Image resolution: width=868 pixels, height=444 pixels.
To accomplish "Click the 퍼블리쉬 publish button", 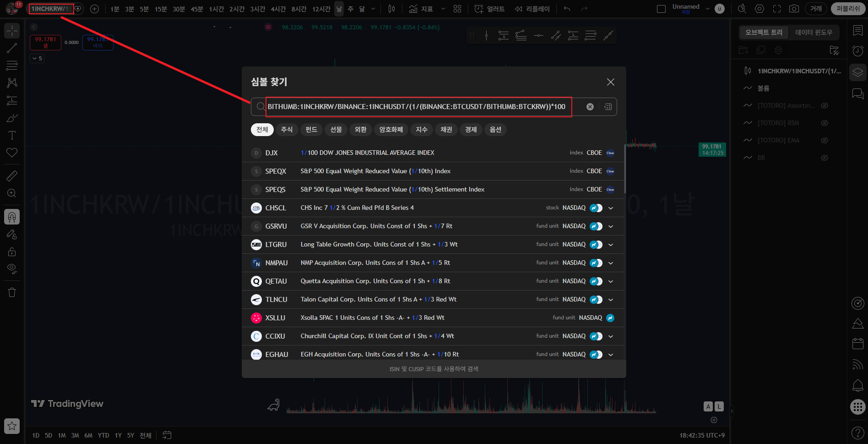I will pos(848,9).
